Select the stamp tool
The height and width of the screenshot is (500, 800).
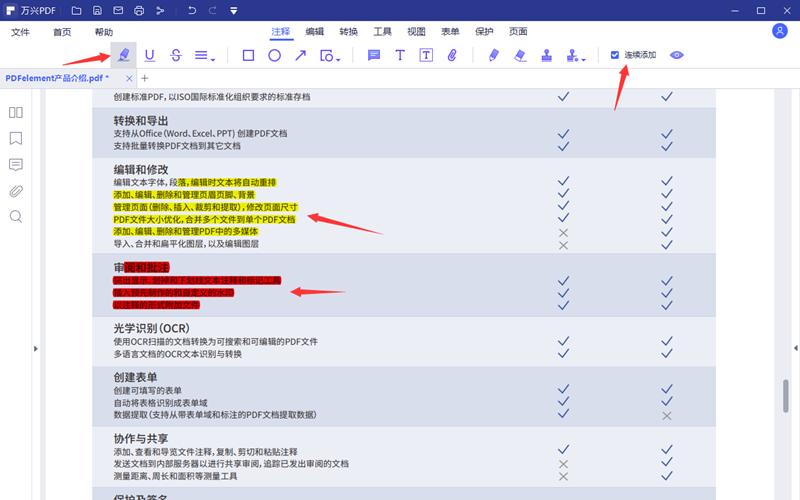[x=546, y=55]
